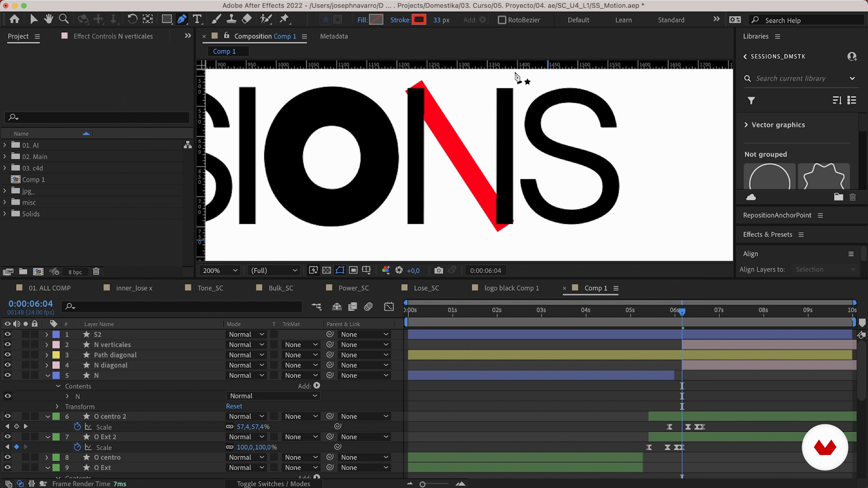
Task: Open the timeline Graph Editor
Action: tap(389, 307)
